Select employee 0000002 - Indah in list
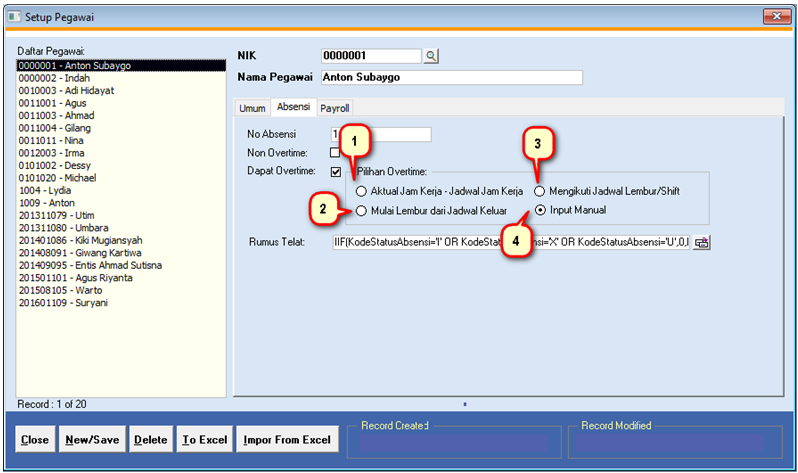 (49, 78)
